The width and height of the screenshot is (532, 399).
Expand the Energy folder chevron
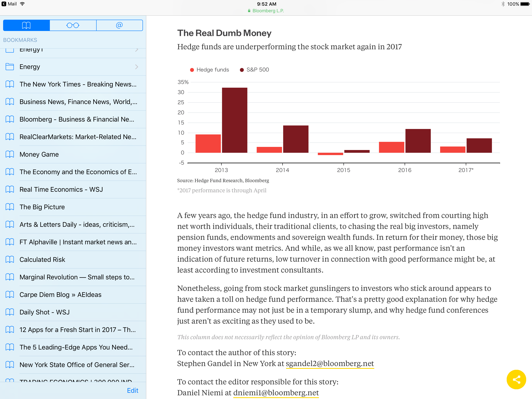(137, 67)
